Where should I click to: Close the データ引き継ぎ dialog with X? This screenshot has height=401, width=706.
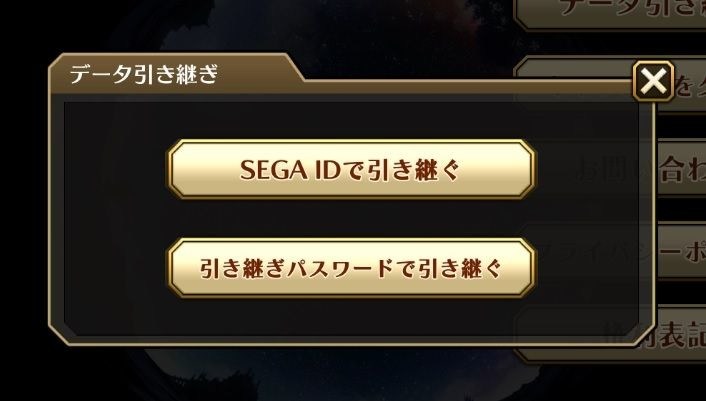click(x=653, y=81)
